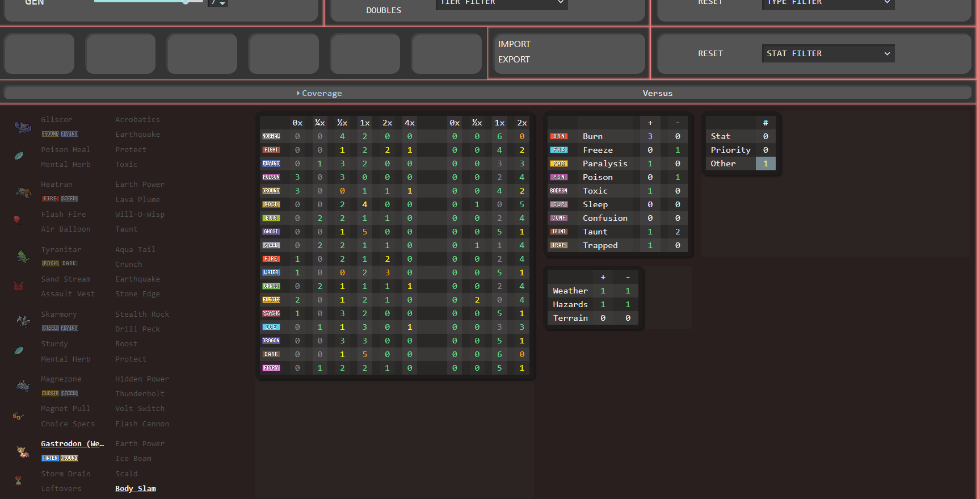Viewport: 980px width, 499px height.
Task: Click the ICE type badge in coverage table
Action: pyautogui.click(x=271, y=327)
